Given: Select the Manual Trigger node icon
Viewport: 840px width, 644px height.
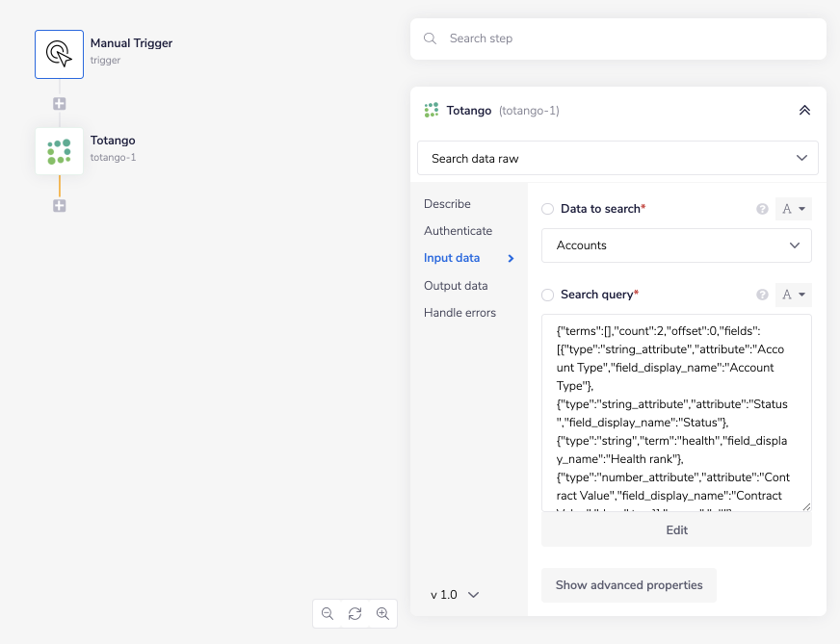Looking at the screenshot, I should coord(59,53).
